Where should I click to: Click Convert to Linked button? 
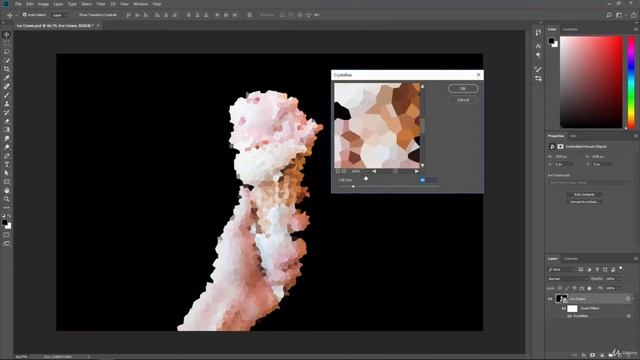tap(584, 202)
